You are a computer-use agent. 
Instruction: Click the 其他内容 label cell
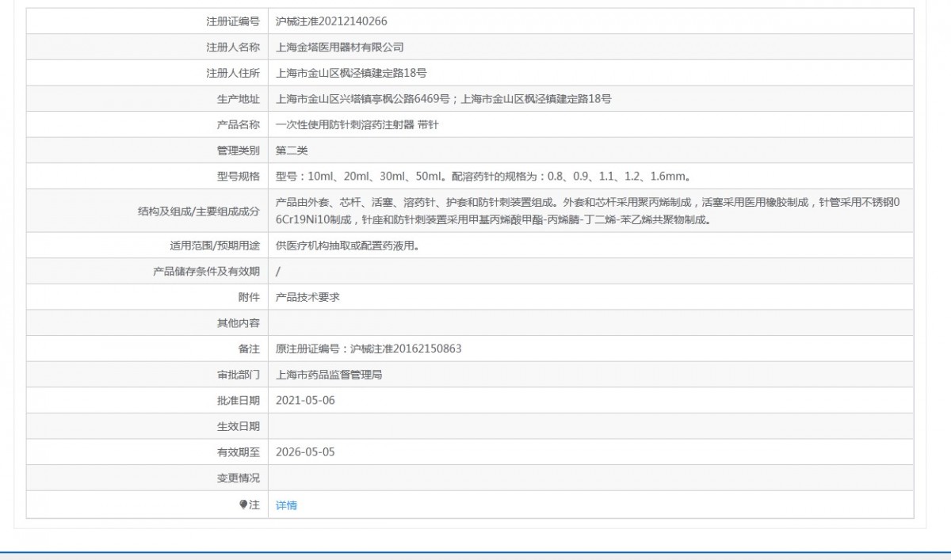point(147,323)
